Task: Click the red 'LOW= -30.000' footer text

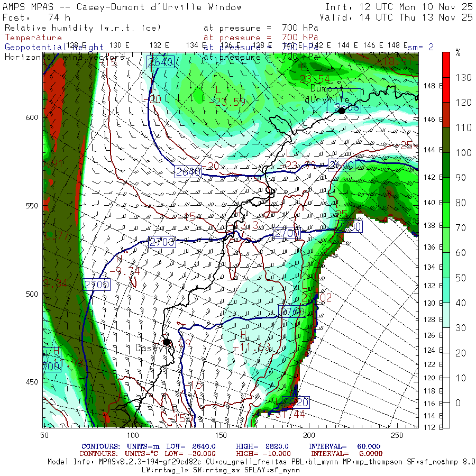Action: click(190, 454)
